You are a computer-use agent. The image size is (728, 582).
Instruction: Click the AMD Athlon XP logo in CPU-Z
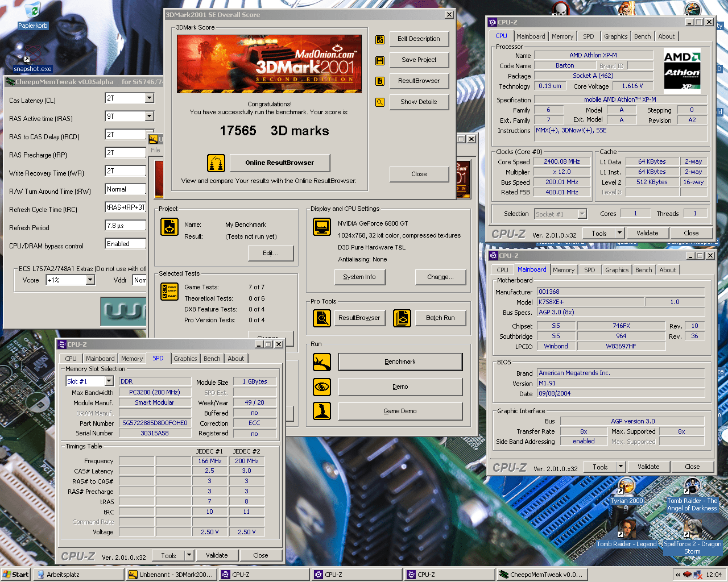coord(682,70)
